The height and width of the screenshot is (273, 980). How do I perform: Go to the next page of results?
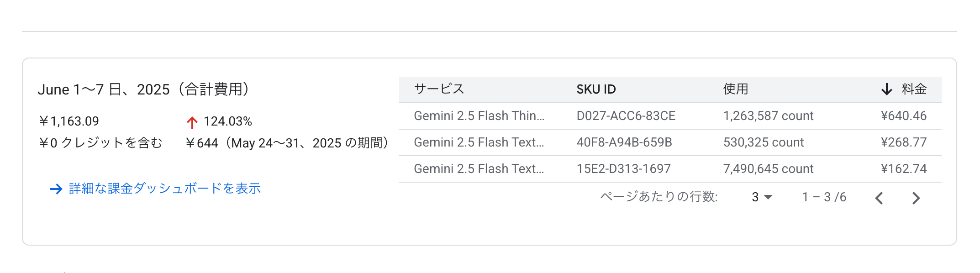[916, 198]
